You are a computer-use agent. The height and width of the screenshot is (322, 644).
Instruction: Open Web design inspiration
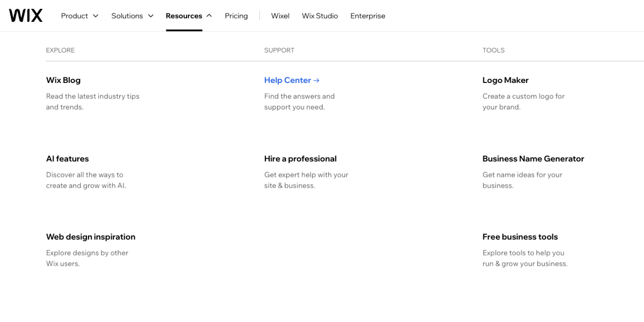[91, 237]
